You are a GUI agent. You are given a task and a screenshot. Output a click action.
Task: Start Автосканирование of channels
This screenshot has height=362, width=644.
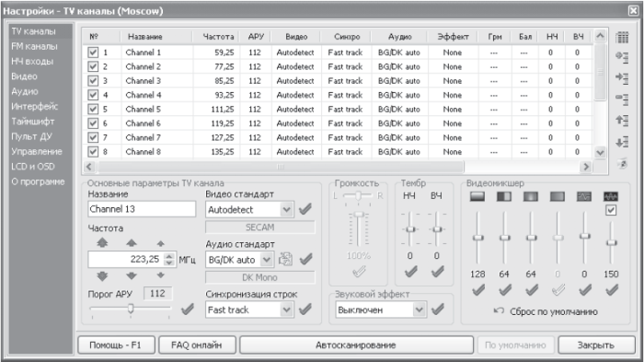click(x=356, y=345)
